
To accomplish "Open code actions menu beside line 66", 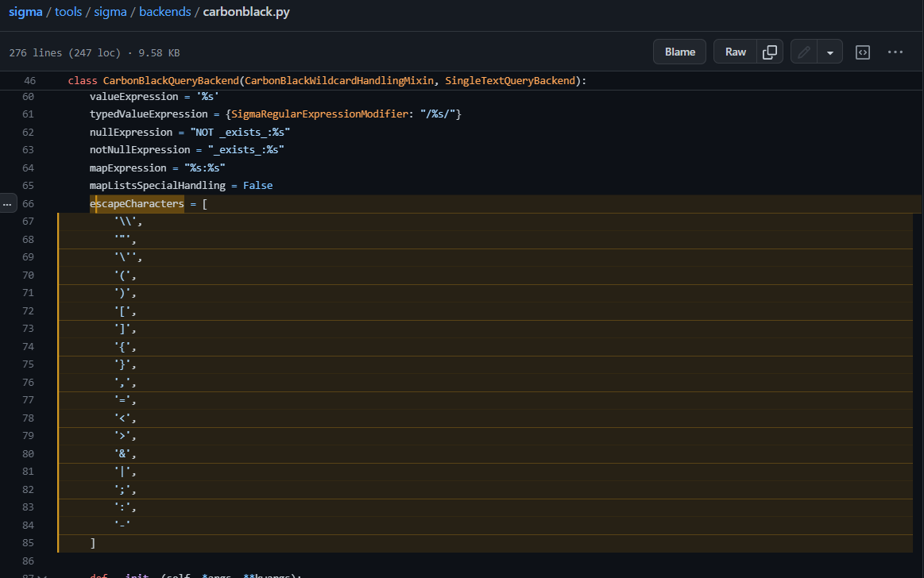I will click(x=8, y=203).
